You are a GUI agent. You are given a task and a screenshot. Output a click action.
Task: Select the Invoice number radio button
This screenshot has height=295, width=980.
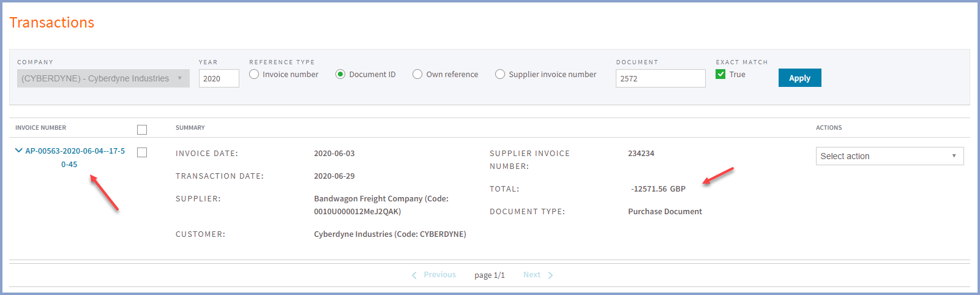click(254, 74)
